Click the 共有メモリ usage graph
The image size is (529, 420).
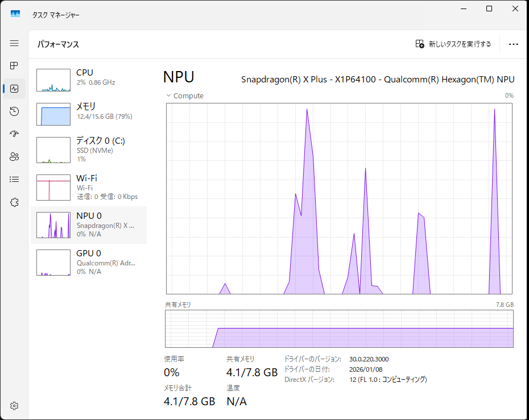tap(339, 328)
